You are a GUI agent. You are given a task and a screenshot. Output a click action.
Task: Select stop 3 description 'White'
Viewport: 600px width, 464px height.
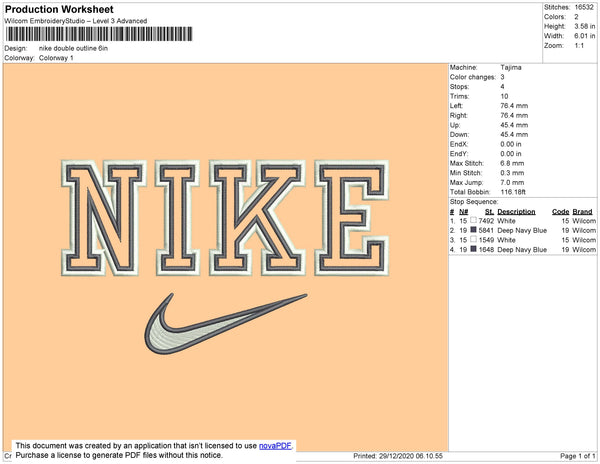point(506,240)
